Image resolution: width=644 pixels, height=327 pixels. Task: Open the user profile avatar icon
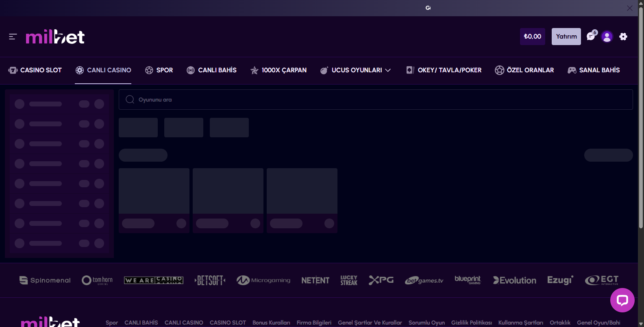click(607, 37)
